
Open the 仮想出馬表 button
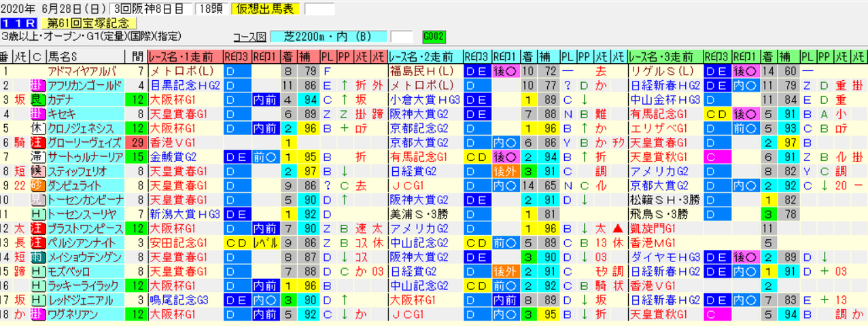266,9
